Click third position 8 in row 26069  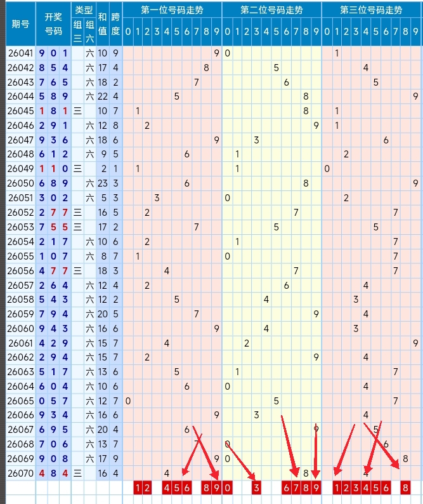coord(405,459)
